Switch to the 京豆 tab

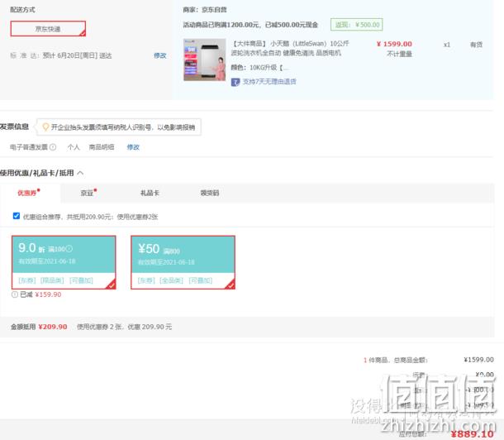[88, 193]
